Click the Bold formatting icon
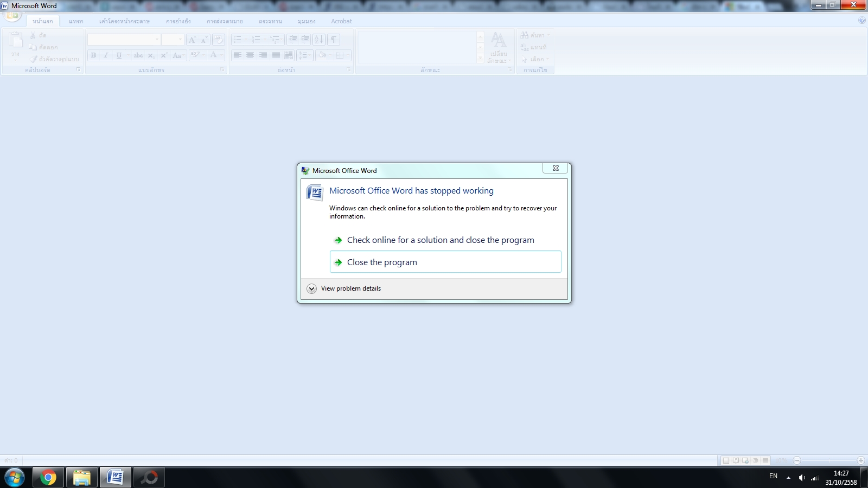Viewport: 868px width, 488px height. tap(93, 55)
